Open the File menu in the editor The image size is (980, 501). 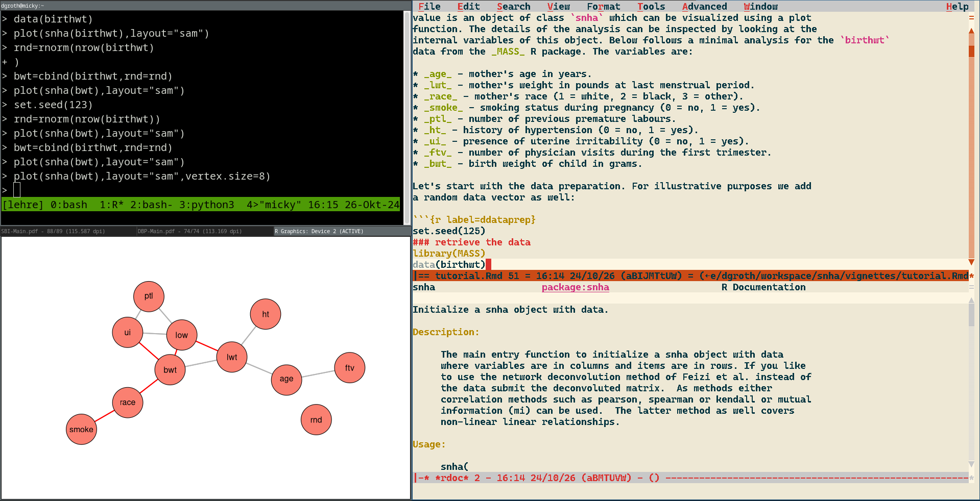click(429, 6)
